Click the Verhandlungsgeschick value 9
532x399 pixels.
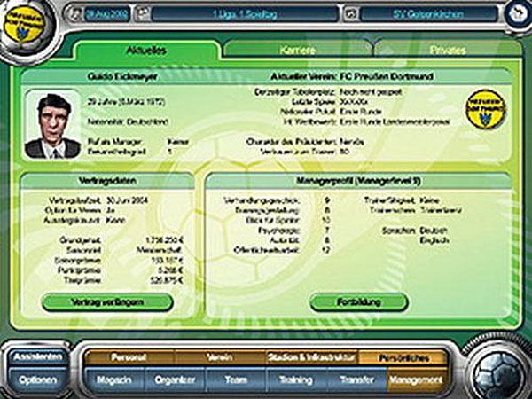coord(327,200)
